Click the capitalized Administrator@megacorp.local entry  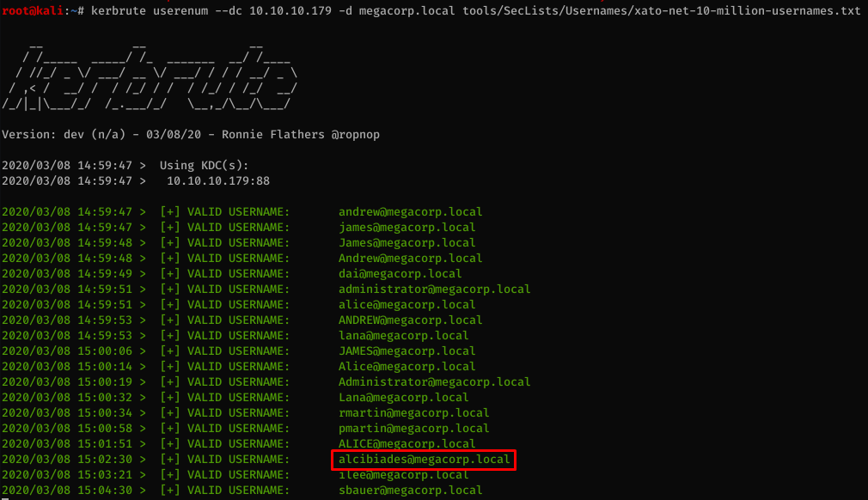[434, 382]
